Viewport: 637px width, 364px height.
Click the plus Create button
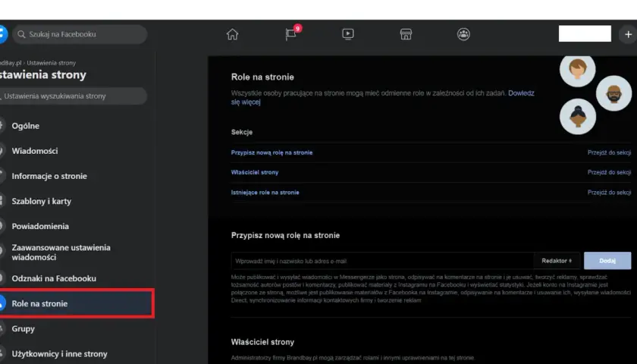(x=628, y=35)
